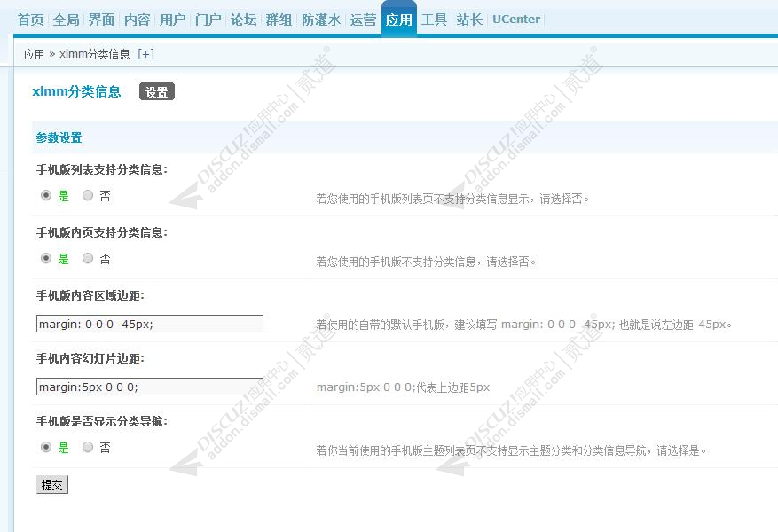
Task: Focus the 手机版内容区域边距 input field
Action: coord(150,324)
